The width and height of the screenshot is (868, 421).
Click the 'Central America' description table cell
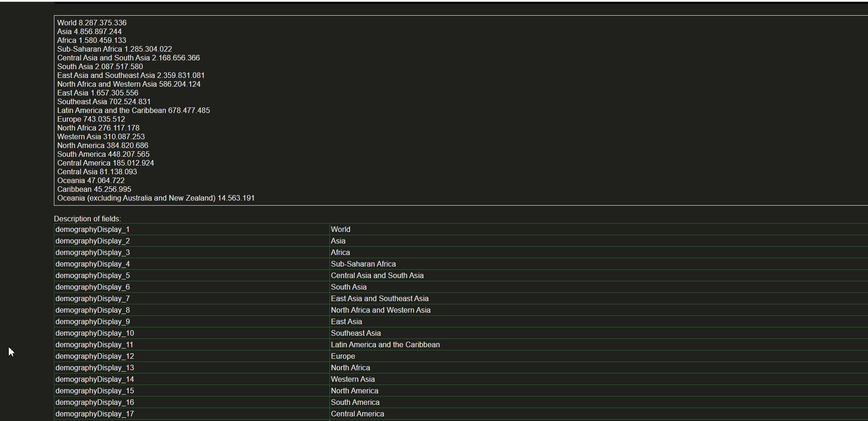599,414
